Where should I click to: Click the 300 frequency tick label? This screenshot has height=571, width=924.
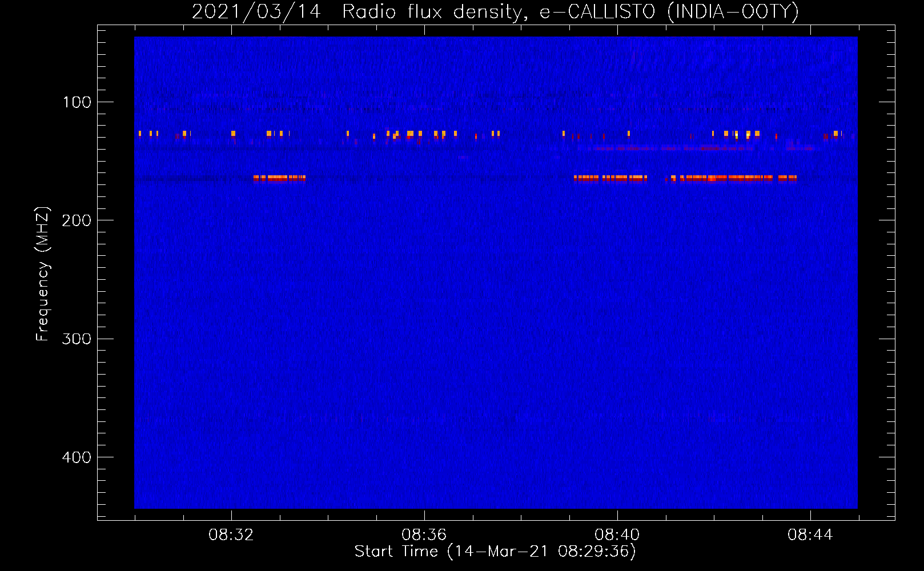(x=77, y=339)
